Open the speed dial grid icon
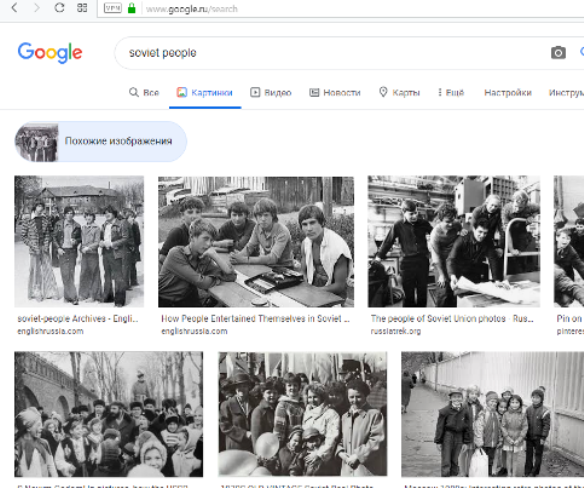Screen dimensions: 584x488 (x=82, y=8)
